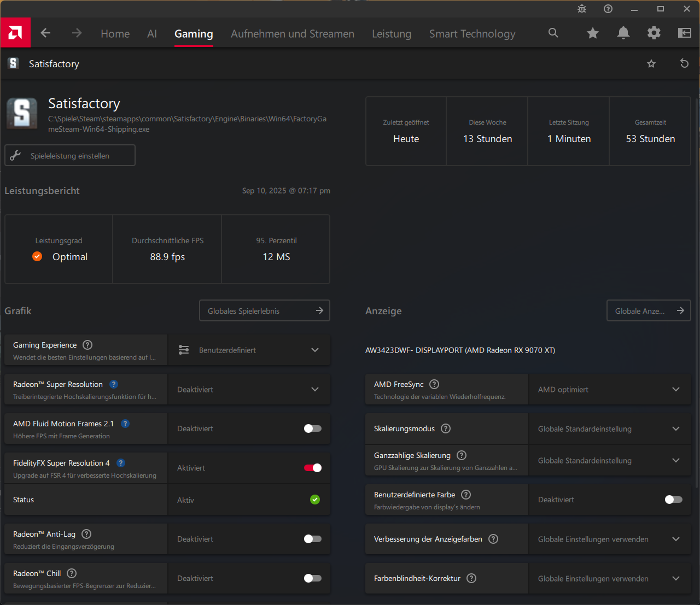
Task: Open the Leistung tab
Action: [x=392, y=34]
